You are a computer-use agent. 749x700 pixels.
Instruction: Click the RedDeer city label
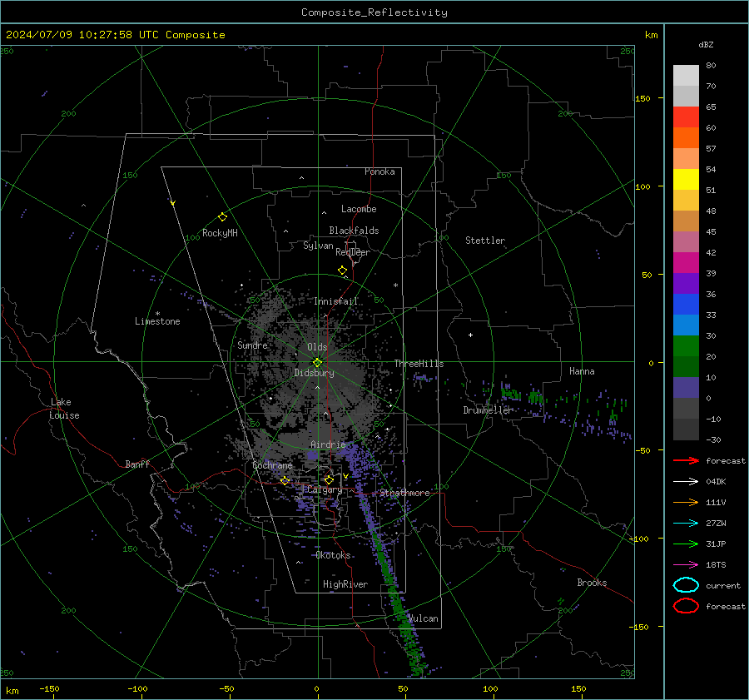click(353, 252)
